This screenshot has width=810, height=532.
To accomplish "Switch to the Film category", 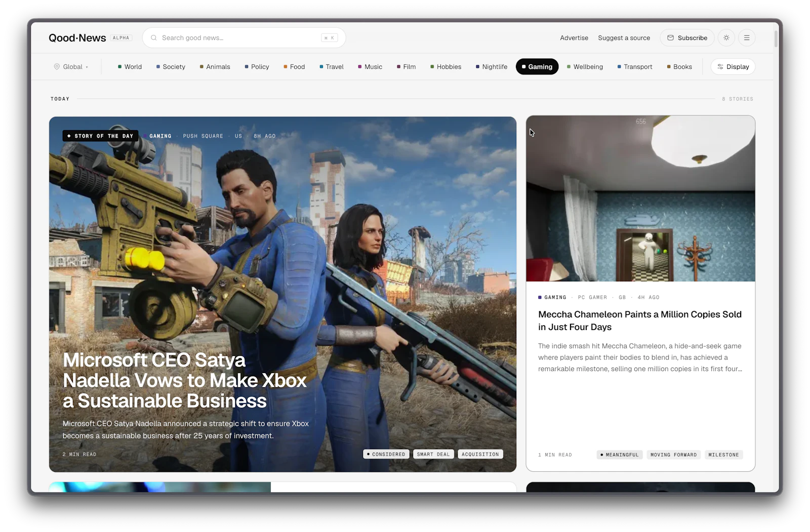I will (406, 67).
